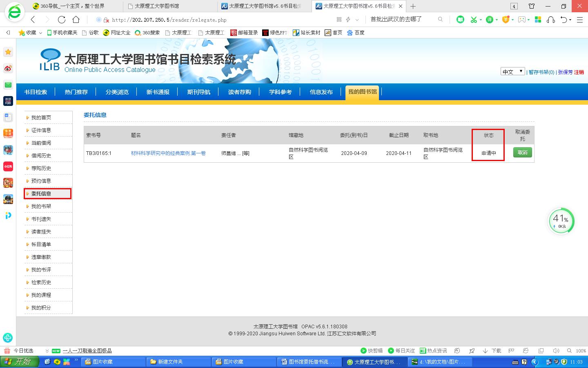Open the green mail icon in sidebar
Viewport: 588px width, 368px height.
(8, 85)
